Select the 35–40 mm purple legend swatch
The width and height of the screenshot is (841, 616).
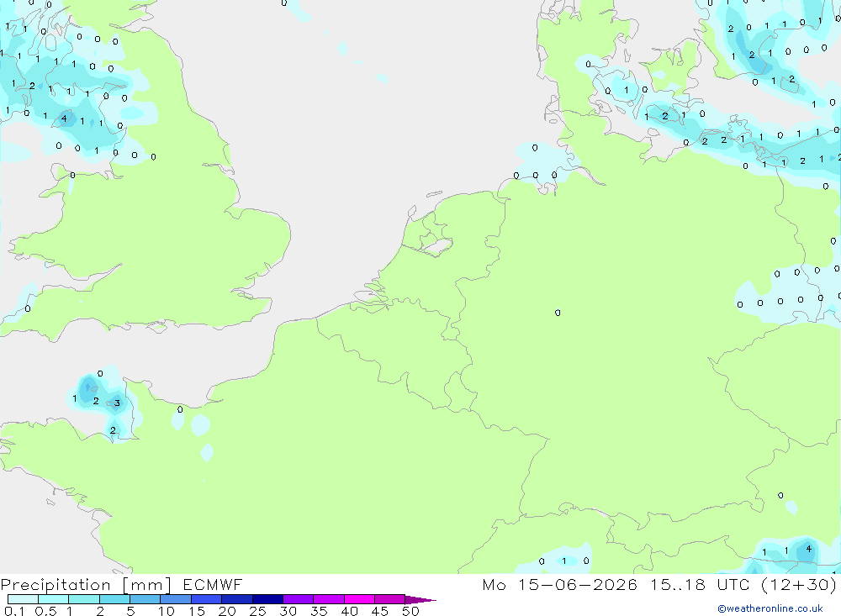pyautogui.click(x=329, y=599)
